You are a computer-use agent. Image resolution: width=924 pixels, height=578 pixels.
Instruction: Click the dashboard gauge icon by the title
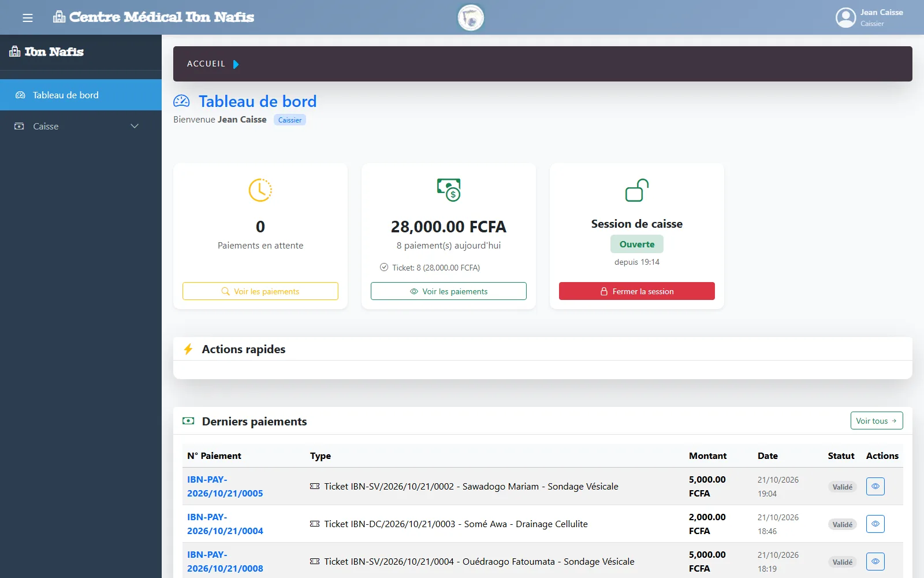coord(181,101)
